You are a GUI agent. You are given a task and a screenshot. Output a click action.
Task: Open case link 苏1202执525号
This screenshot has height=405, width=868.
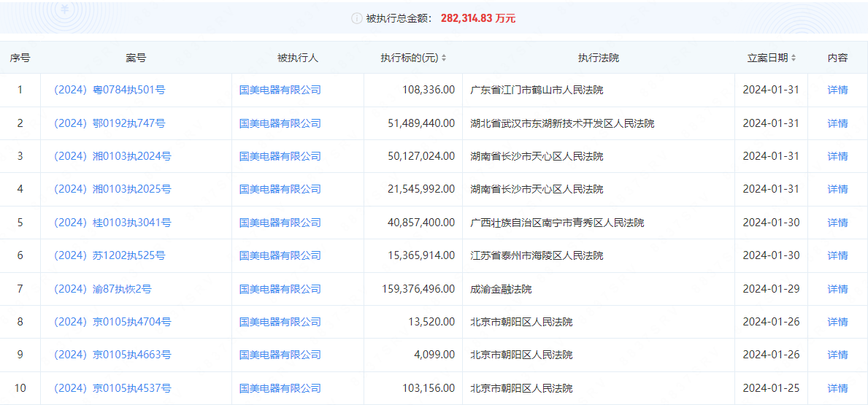[x=110, y=255]
